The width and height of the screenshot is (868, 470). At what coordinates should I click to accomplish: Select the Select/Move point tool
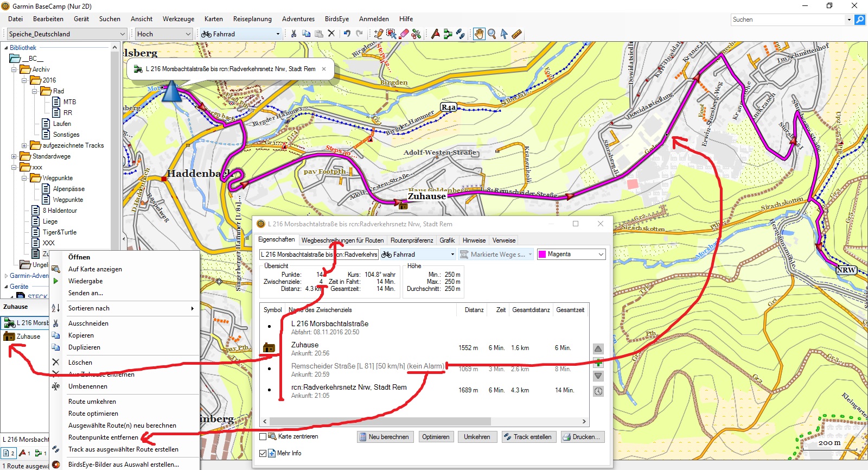[391, 34]
